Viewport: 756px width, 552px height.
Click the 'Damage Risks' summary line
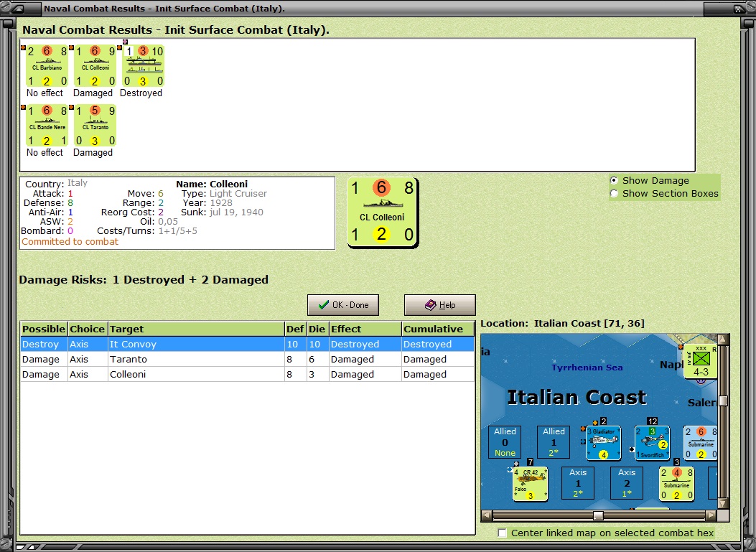144,280
